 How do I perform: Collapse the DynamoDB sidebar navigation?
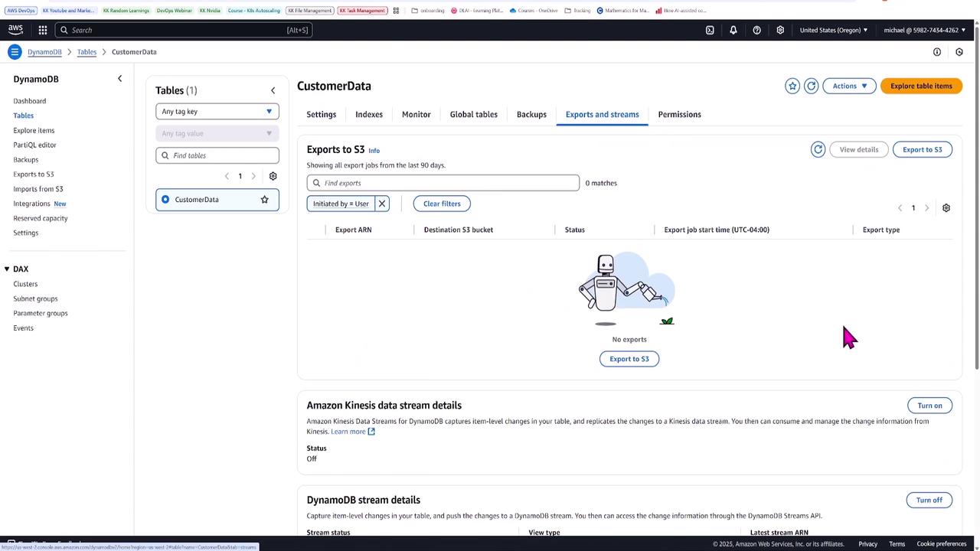pos(119,79)
